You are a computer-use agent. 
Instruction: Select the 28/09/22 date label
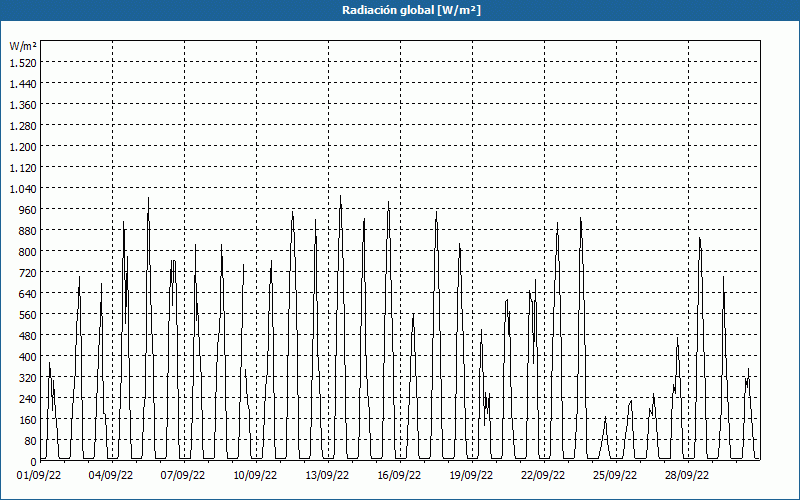click(x=687, y=475)
